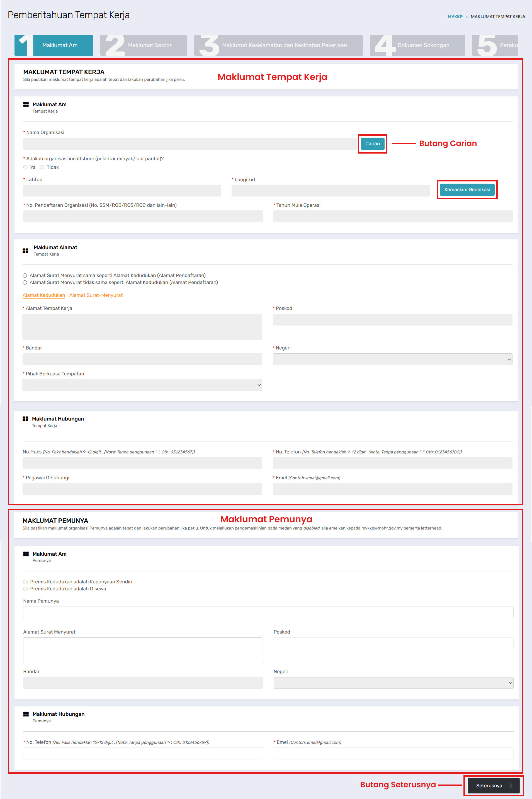532x799 pixels.
Task: Click the Kemaskini Geolokasi button
Action: [x=467, y=189]
